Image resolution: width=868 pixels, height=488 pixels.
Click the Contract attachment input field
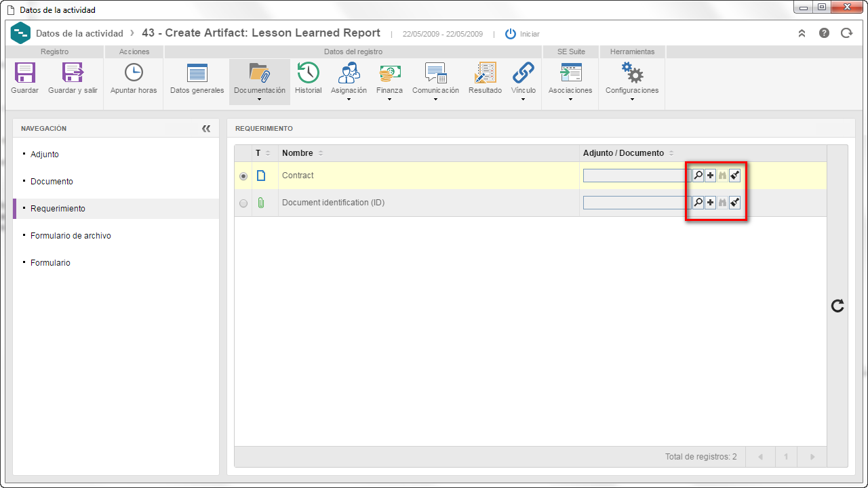click(637, 176)
